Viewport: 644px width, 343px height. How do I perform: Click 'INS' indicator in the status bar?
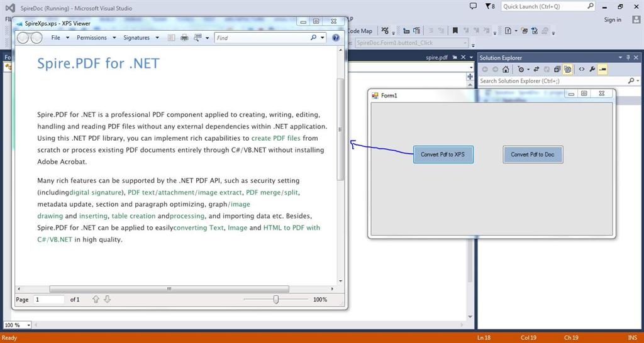point(633,338)
